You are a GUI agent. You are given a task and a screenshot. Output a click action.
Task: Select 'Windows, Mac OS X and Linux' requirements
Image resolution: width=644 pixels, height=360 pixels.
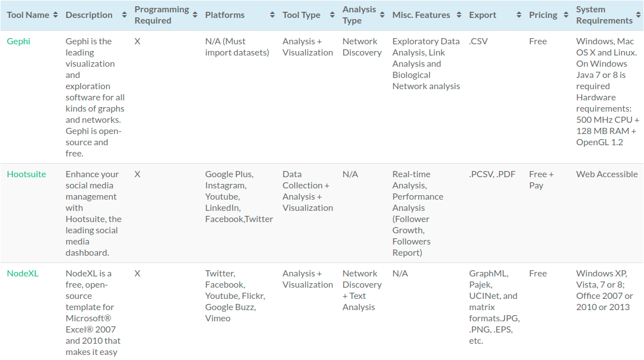click(608, 91)
